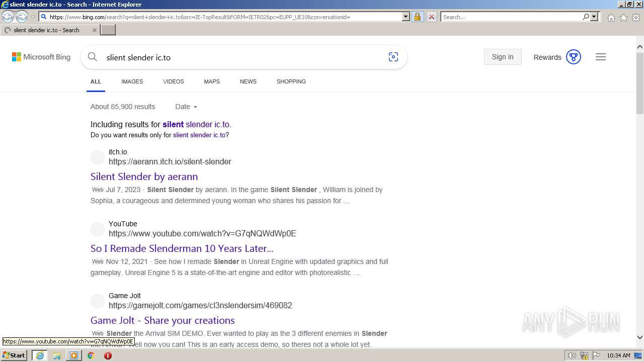Click the 10:34 AM system clock
644x362 pixels.
618,355
